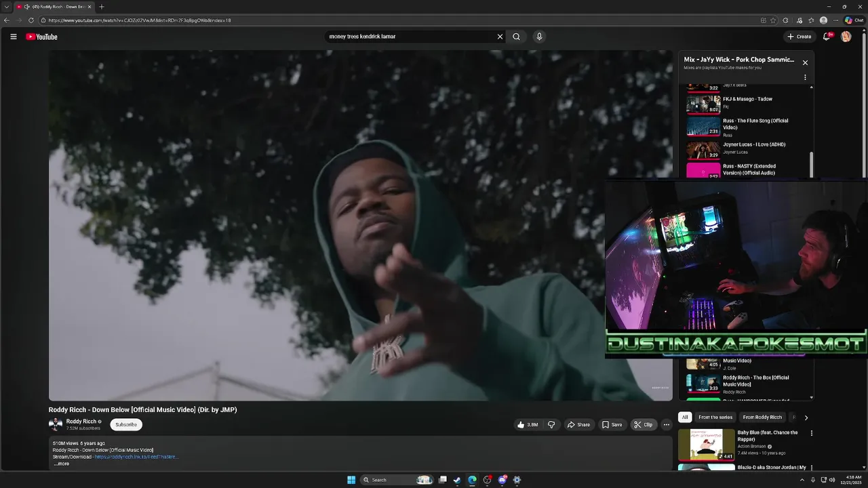Screen dimensions: 868x488
Task: Open the Mix playlist options menu
Action: pyautogui.click(x=805, y=77)
